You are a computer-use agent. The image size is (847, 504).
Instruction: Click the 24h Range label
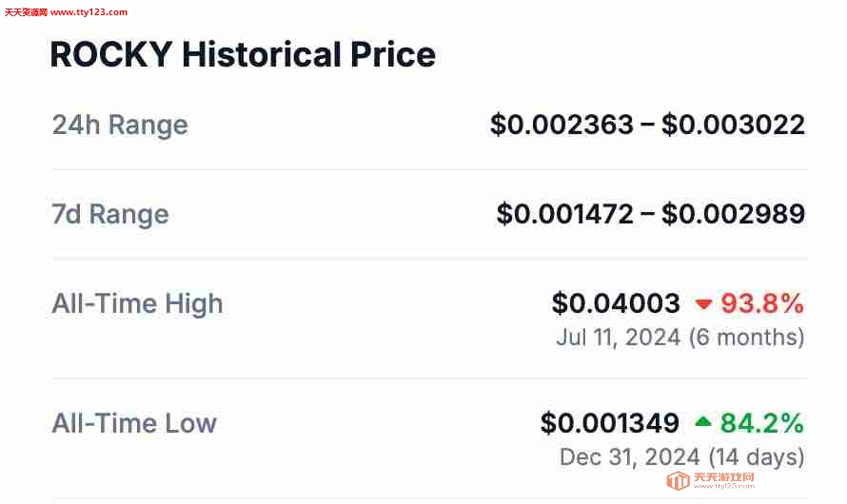coord(120,125)
